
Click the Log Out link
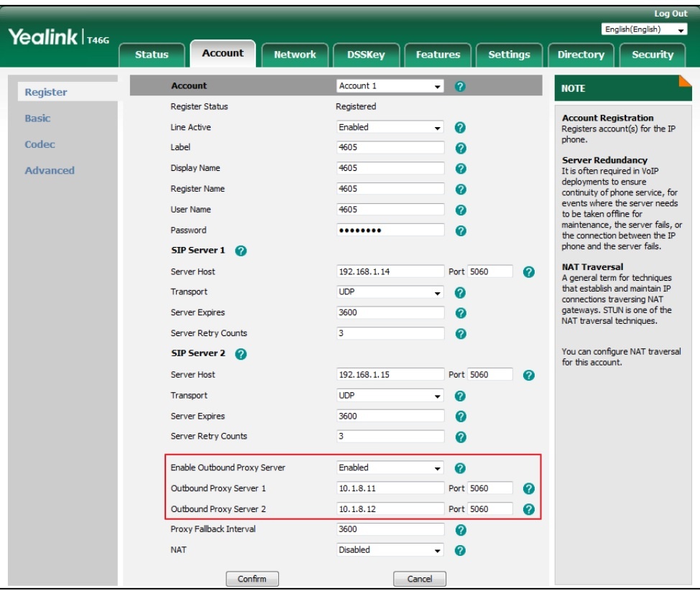point(671,14)
